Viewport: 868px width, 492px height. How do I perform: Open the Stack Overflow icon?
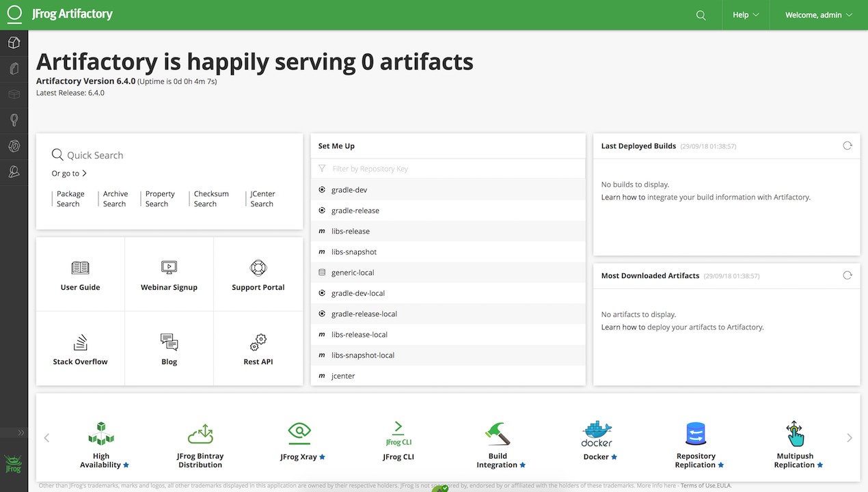coord(80,342)
